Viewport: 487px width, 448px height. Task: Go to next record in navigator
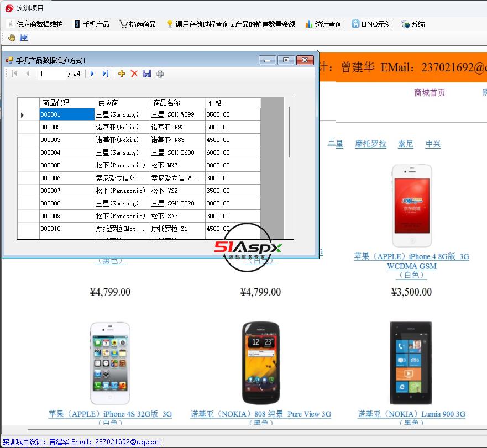tap(92, 73)
